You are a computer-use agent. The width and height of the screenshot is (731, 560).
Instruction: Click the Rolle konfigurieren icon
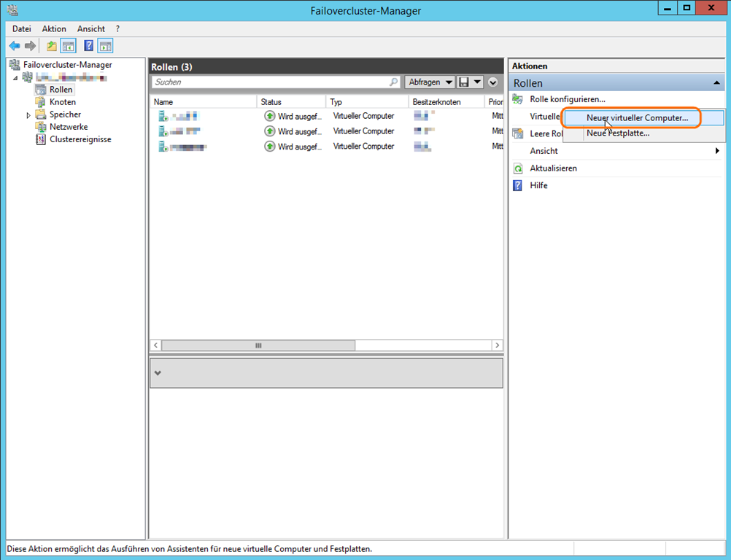518,99
